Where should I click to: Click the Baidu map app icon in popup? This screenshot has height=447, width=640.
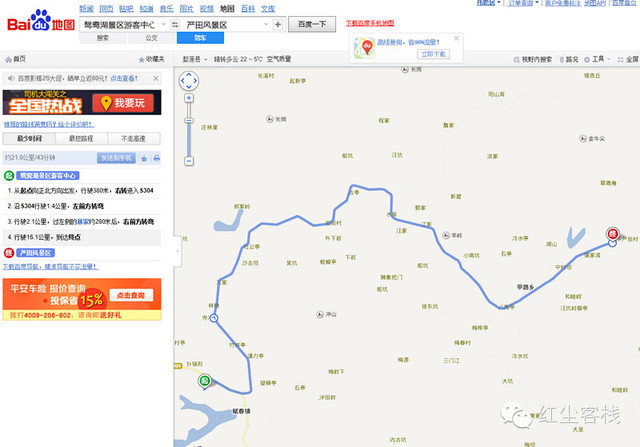tap(364, 48)
